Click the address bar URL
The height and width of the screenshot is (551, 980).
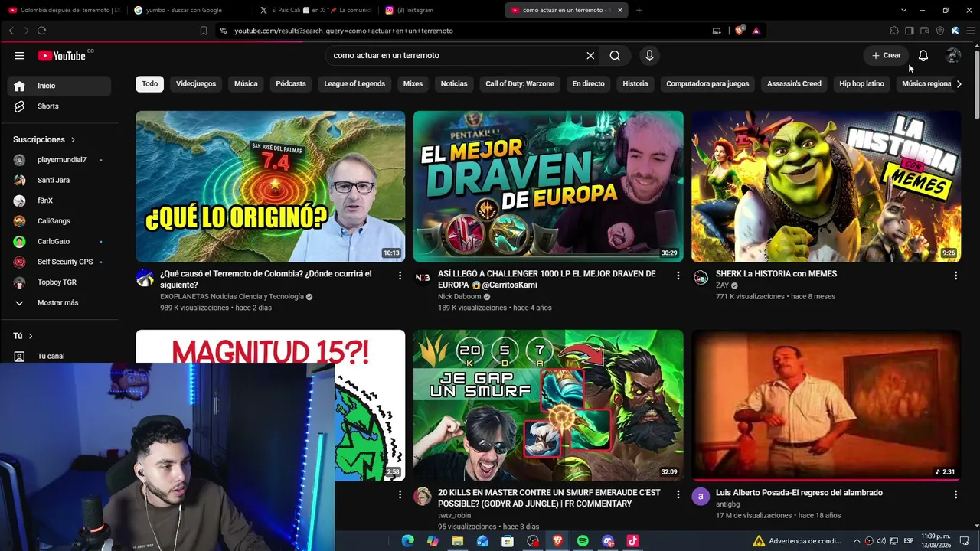click(344, 31)
